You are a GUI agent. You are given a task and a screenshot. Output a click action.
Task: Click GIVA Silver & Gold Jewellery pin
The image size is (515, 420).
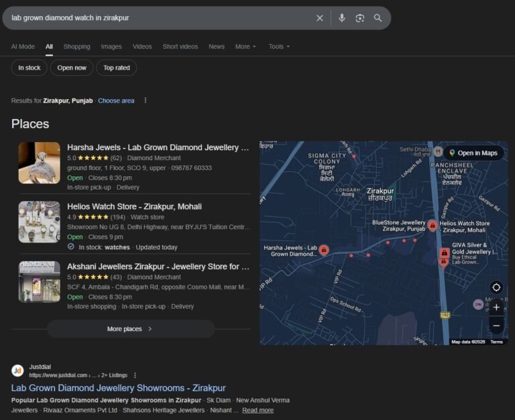coord(444,253)
